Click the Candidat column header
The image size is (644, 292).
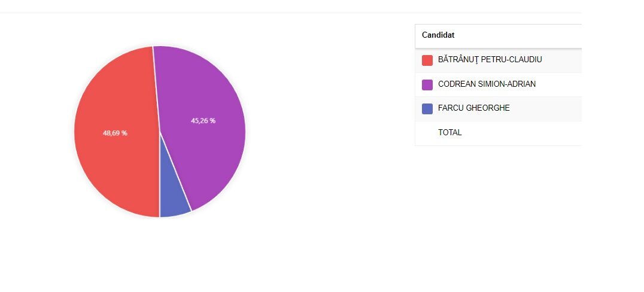coord(438,35)
